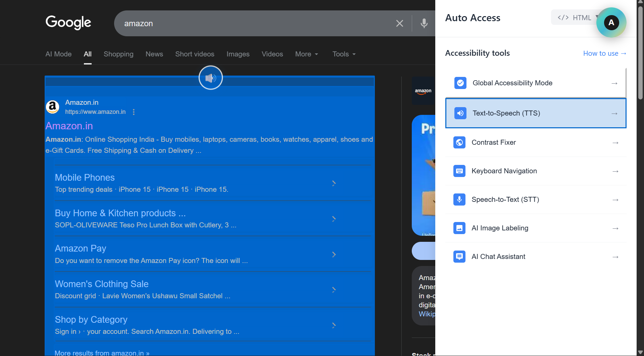This screenshot has height=356, width=644.
Task: Switch to Shopping tab
Action: (x=118, y=54)
